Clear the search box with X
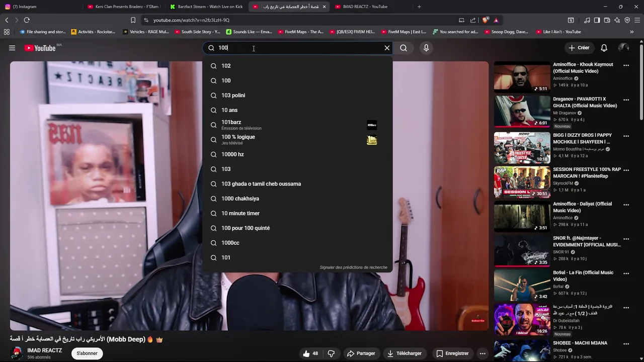644x362 pixels. [387, 48]
